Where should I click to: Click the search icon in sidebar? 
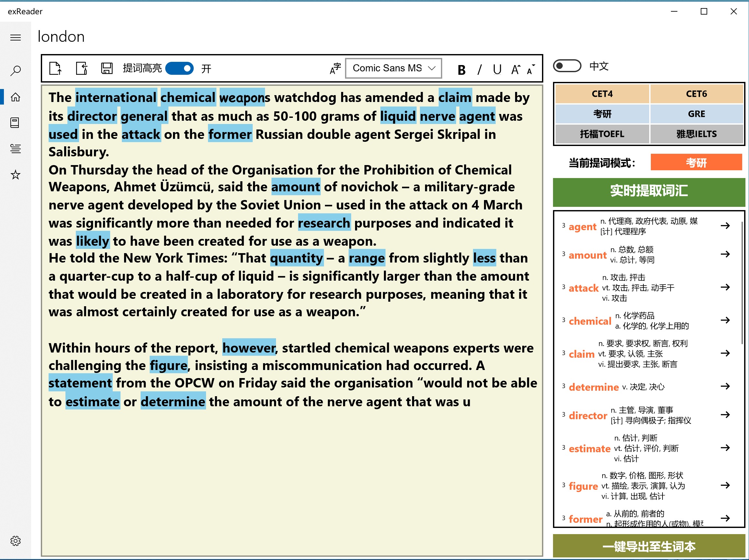pyautogui.click(x=16, y=71)
